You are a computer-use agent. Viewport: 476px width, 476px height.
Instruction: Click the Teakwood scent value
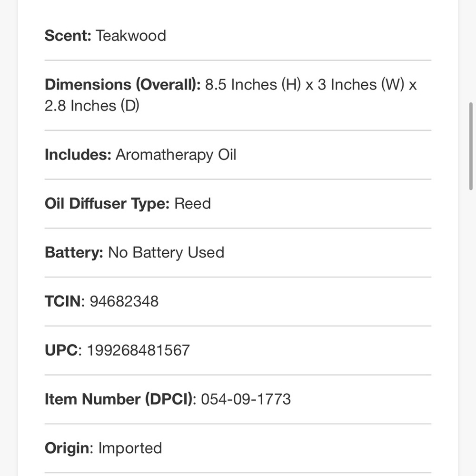pos(131,36)
